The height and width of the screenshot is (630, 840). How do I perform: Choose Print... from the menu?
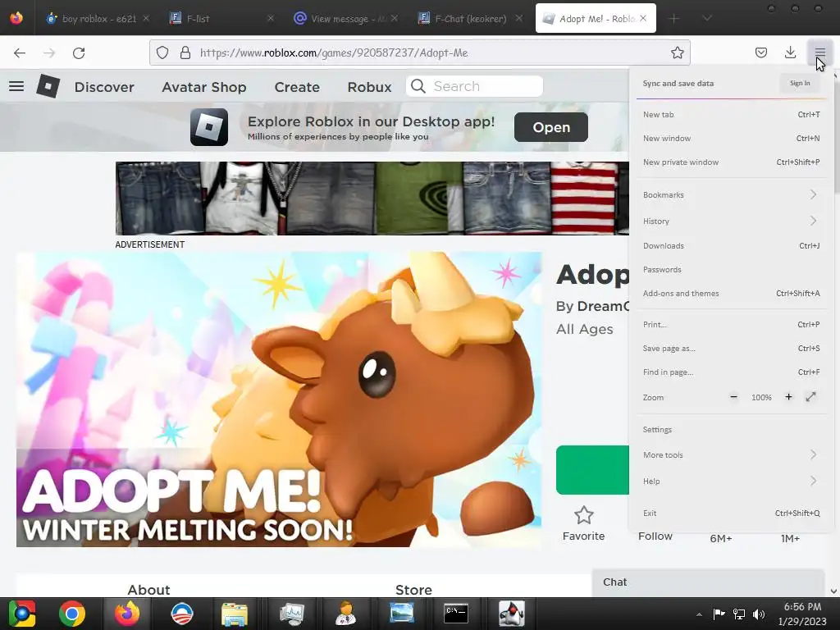[x=731, y=324]
